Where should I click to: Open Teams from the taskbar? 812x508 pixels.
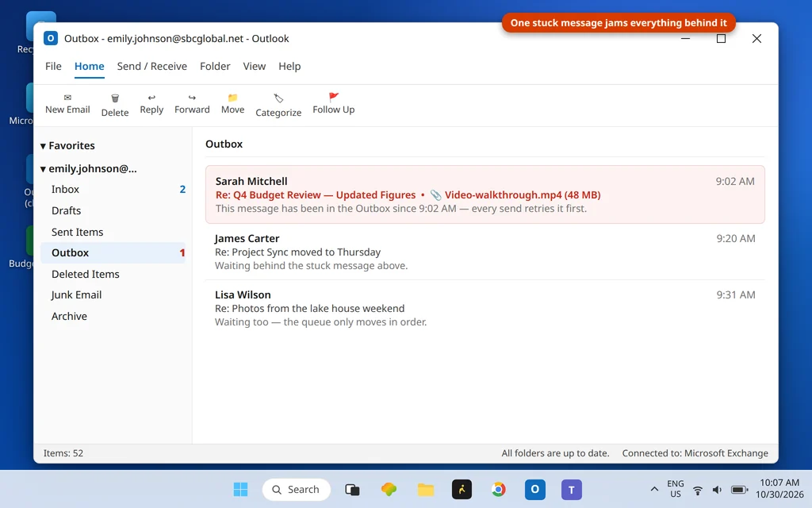click(571, 489)
